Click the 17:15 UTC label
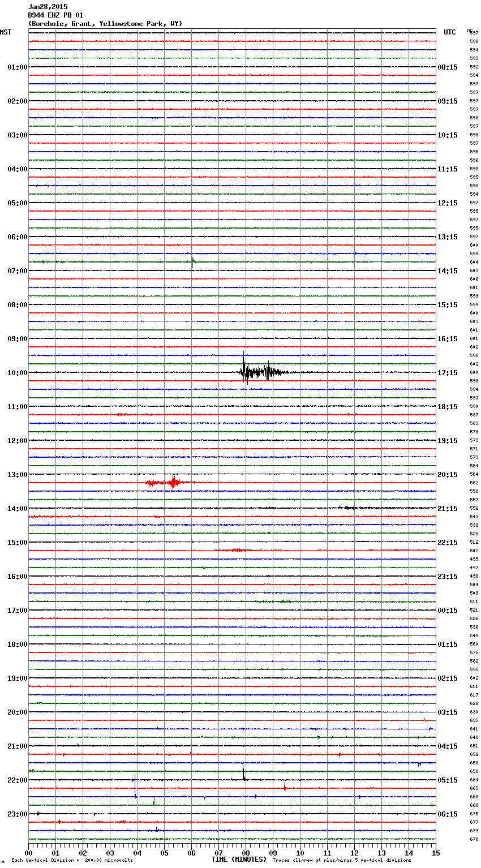Viewport: 481px width, 868px height. point(448,373)
